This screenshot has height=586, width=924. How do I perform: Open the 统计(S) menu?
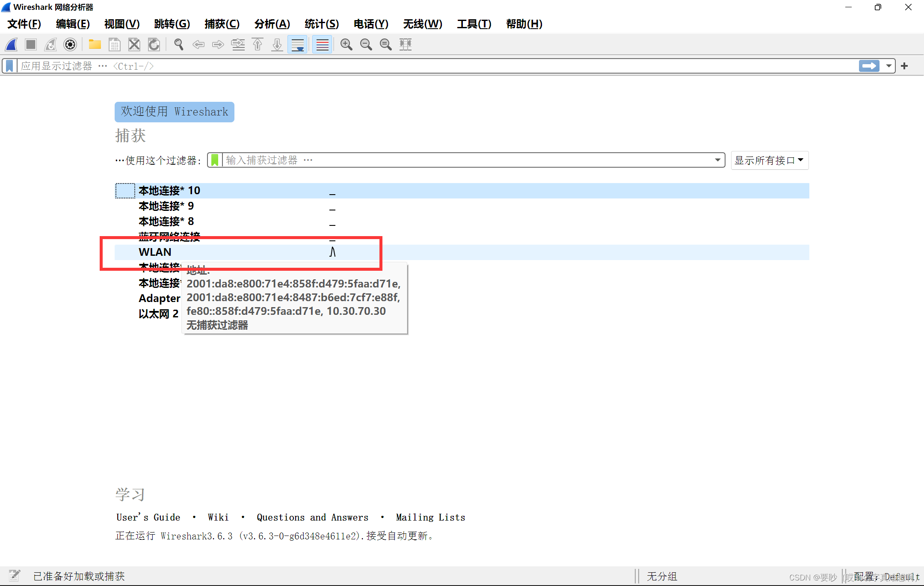click(322, 24)
